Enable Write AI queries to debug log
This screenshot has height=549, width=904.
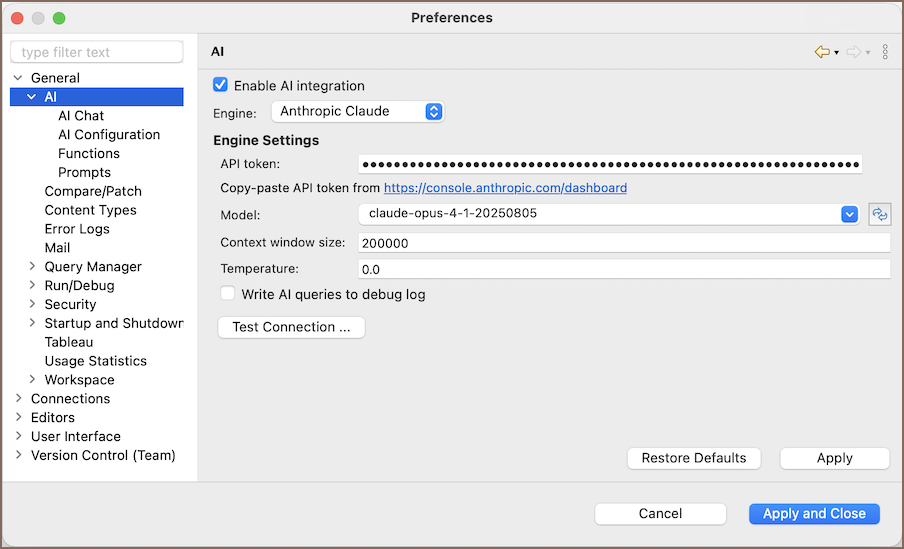coord(228,294)
